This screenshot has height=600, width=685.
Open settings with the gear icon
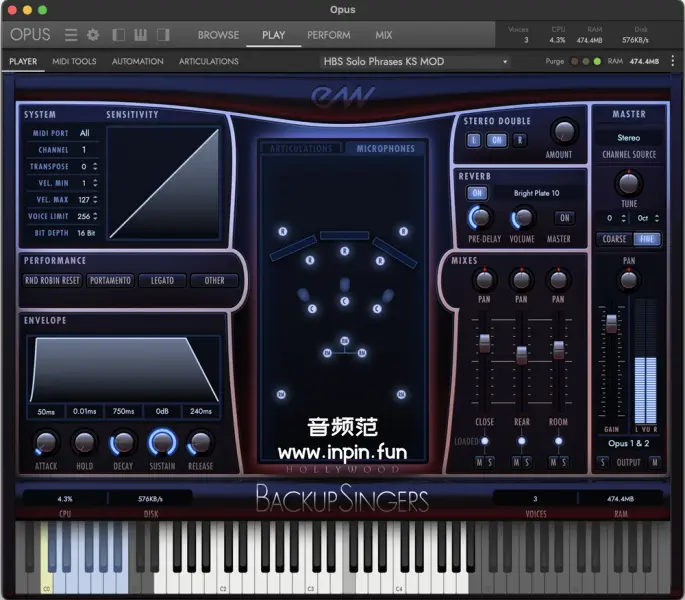click(x=93, y=35)
